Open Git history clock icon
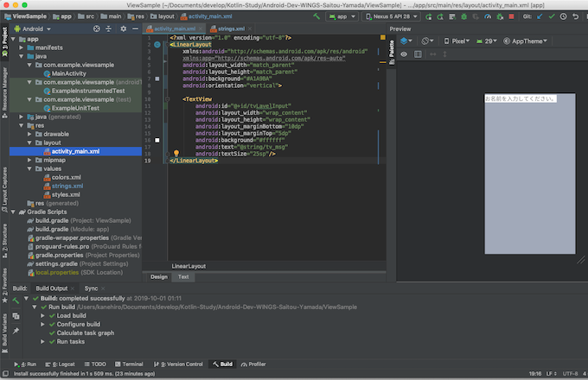Image resolution: width=588 pixels, height=380 pixels. [x=563, y=16]
